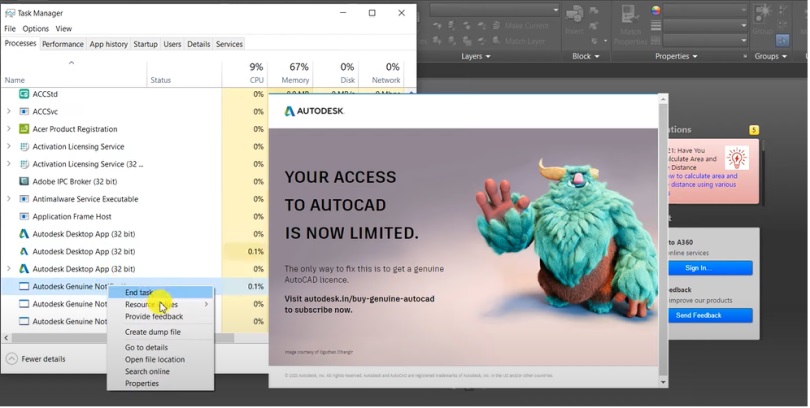Click the Sign In button
Screen dimensions: 810x408
click(x=710, y=268)
